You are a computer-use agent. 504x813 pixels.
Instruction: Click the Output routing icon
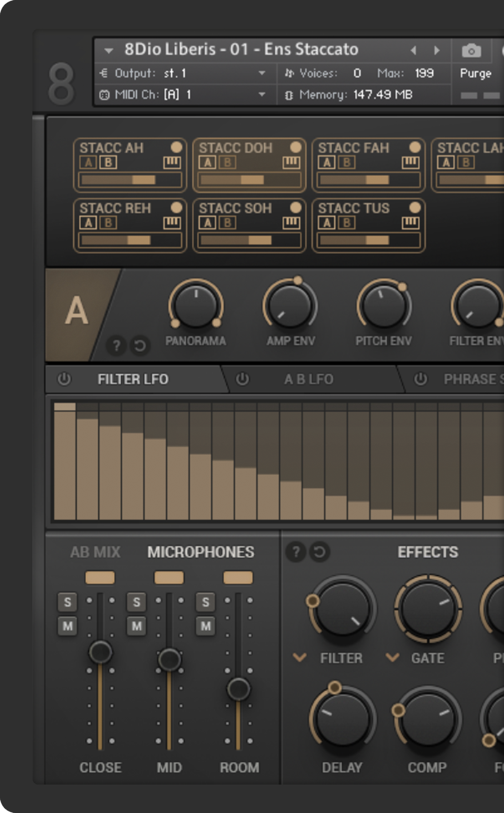tap(104, 73)
